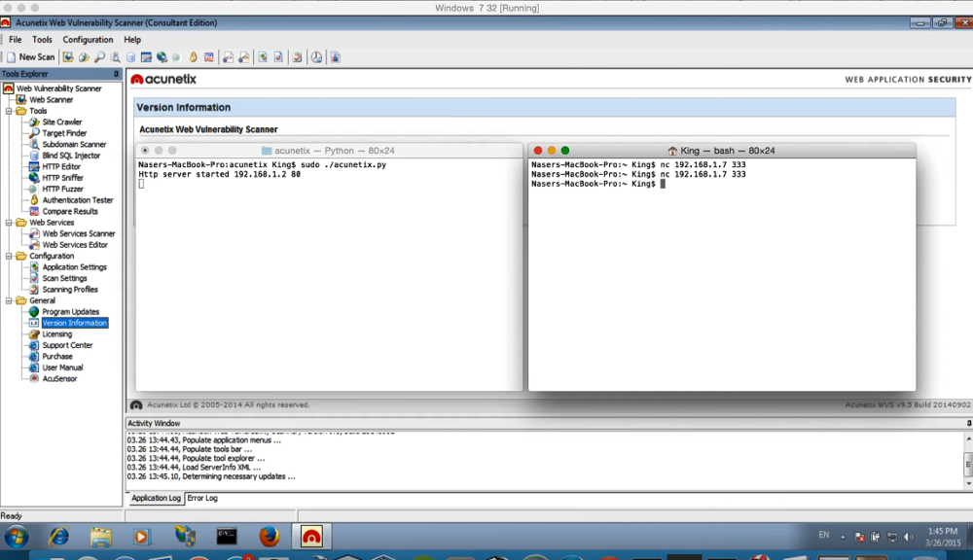The height and width of the screenshot is (560, 973).
Task: Select Web Scanner in the tree
Action: tap(51, 100)
